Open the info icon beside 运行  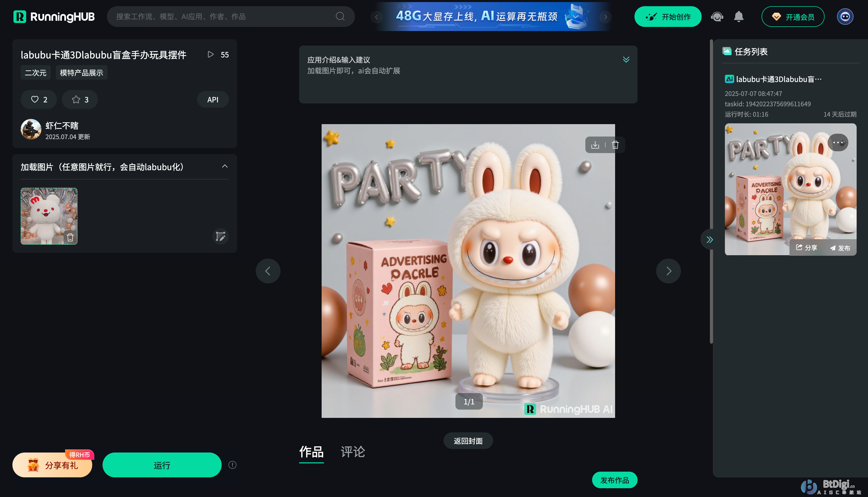(x=233, y=465)
